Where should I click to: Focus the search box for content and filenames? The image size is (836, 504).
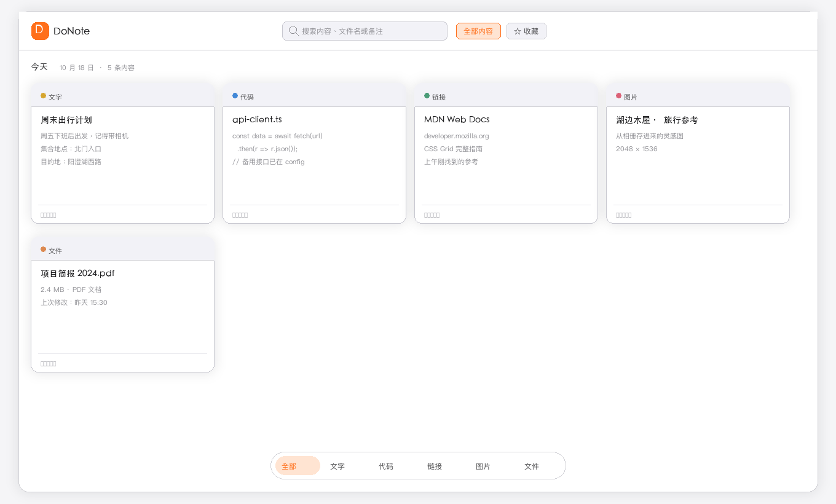[365, 31]
